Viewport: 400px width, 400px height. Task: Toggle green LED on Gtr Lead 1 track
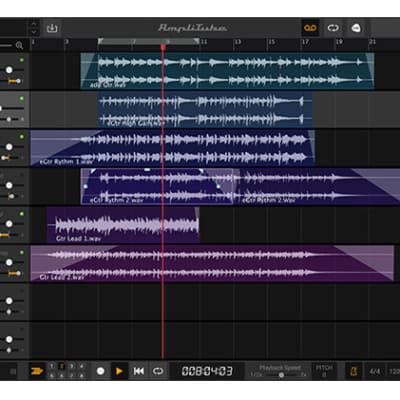[x=22, y=214]
